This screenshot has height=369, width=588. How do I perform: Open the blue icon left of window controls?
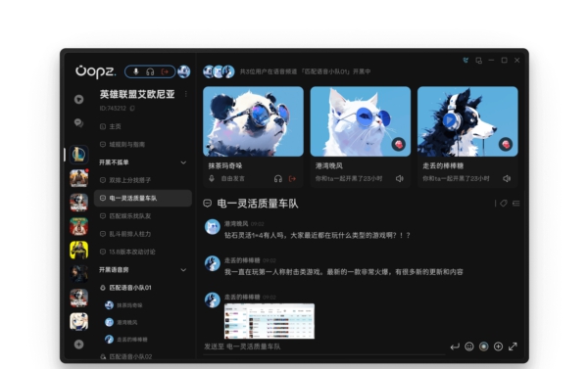[x=465, y=61]
